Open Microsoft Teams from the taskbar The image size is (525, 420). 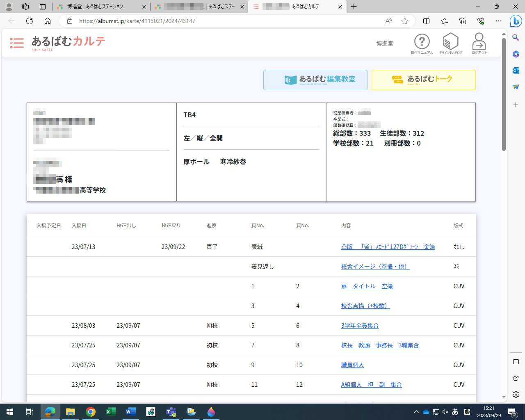171,411
